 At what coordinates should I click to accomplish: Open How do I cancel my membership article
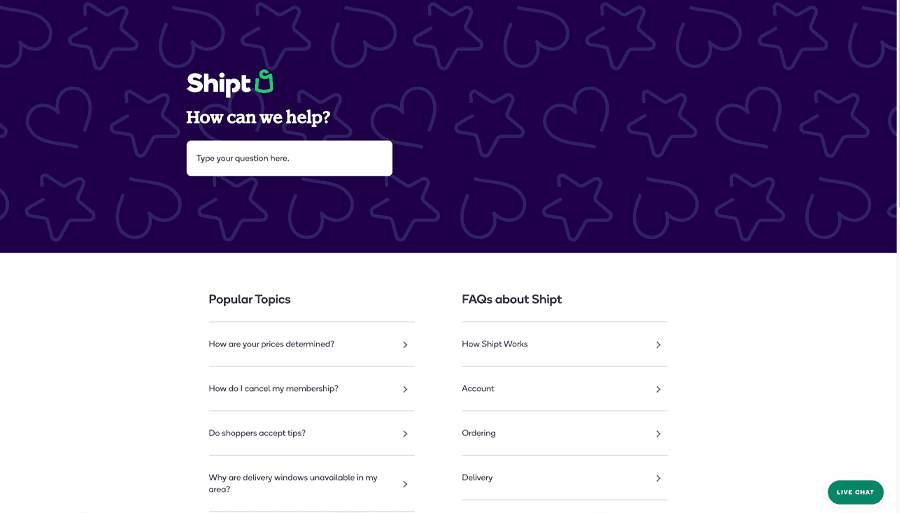273,388
